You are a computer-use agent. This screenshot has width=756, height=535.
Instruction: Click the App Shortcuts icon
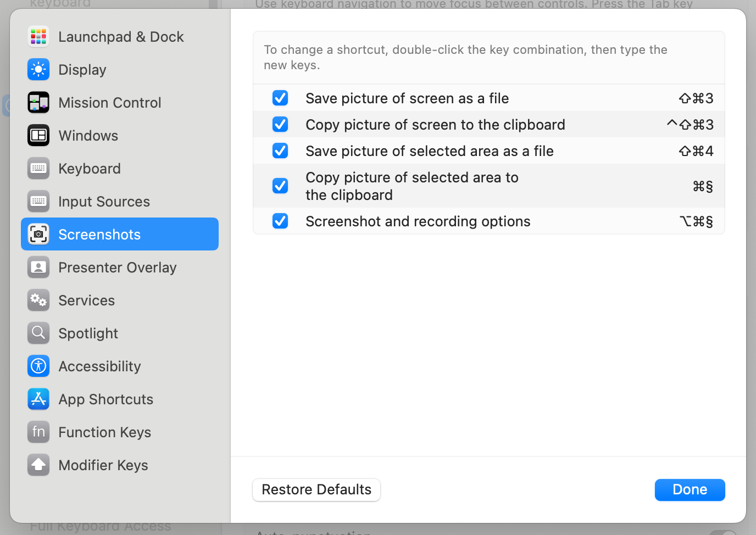38,399
